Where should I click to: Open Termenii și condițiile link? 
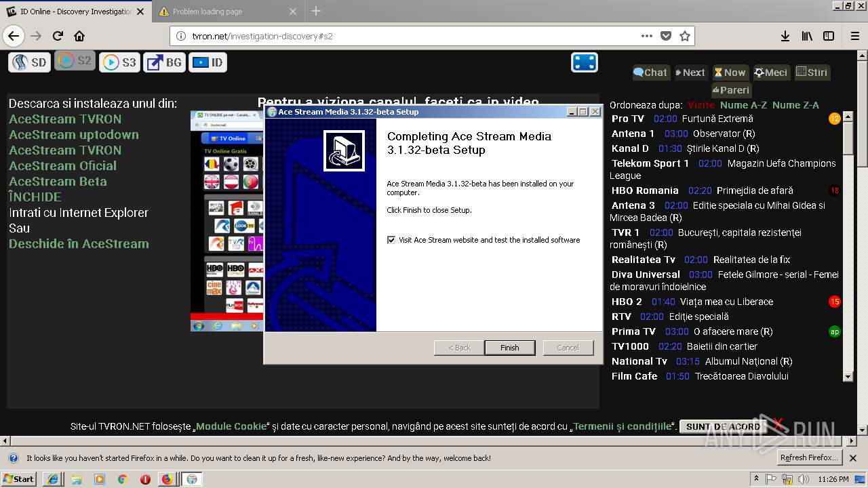[x=623, y=426]
